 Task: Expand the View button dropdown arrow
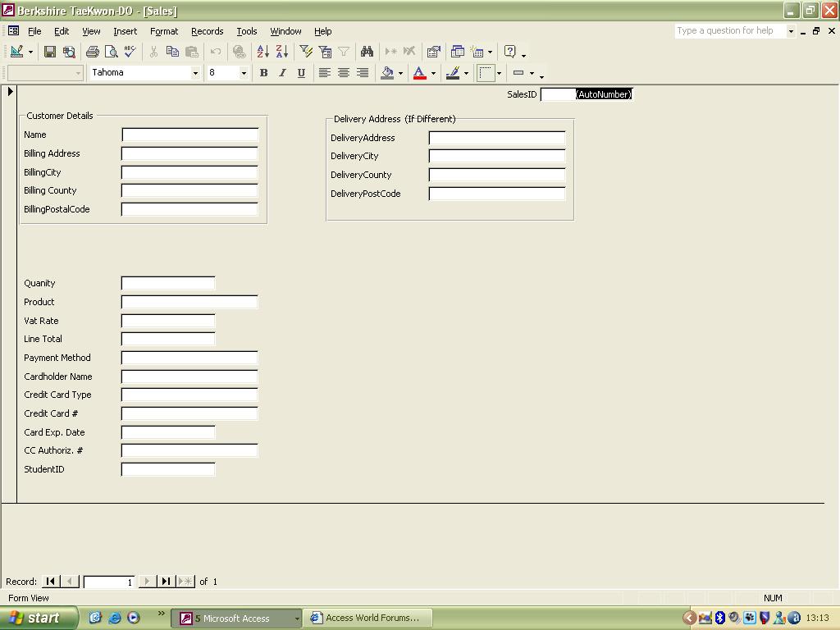click(30, 52)
